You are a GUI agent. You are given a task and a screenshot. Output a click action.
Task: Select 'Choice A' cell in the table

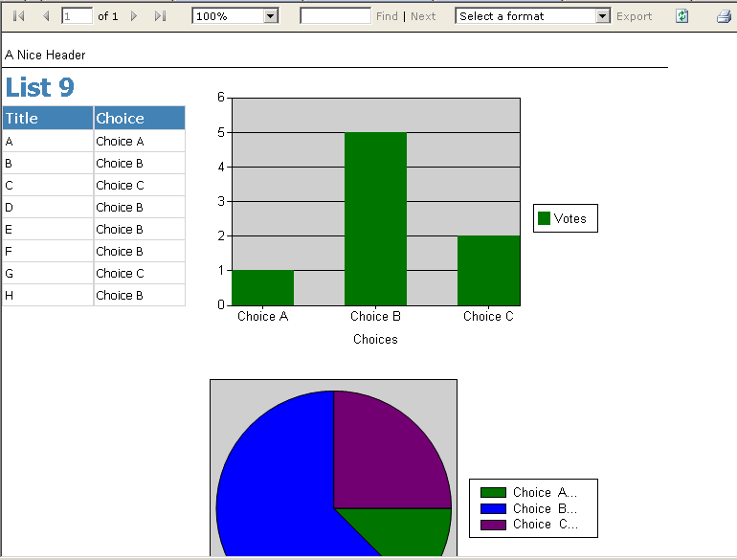[140, 141]
